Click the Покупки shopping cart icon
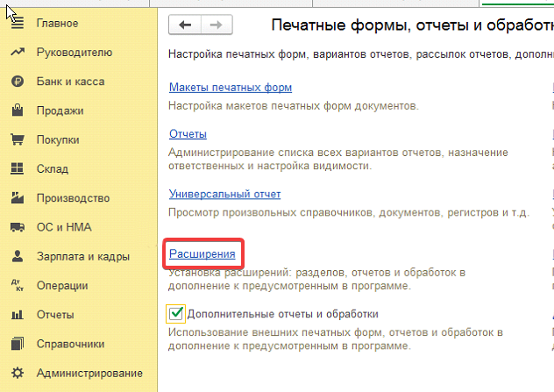The image size is (554, 392). click(18, 139)
